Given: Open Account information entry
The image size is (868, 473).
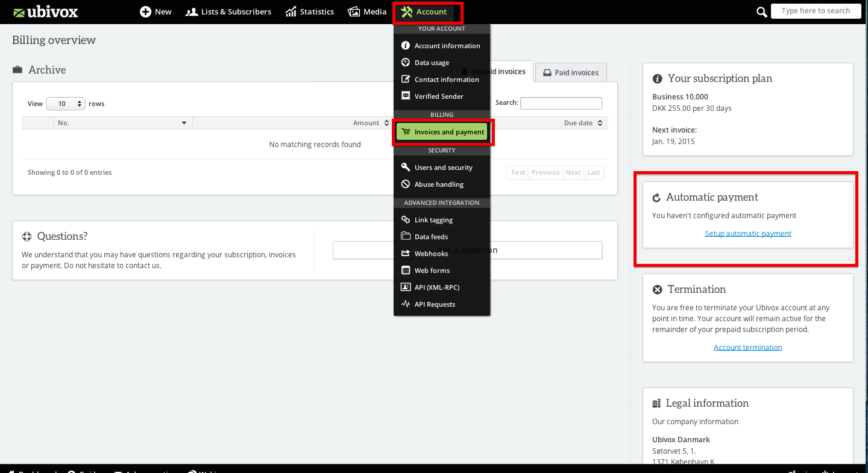Looking at the screenshot, I should pyautogui.click(x=442, y=46).
